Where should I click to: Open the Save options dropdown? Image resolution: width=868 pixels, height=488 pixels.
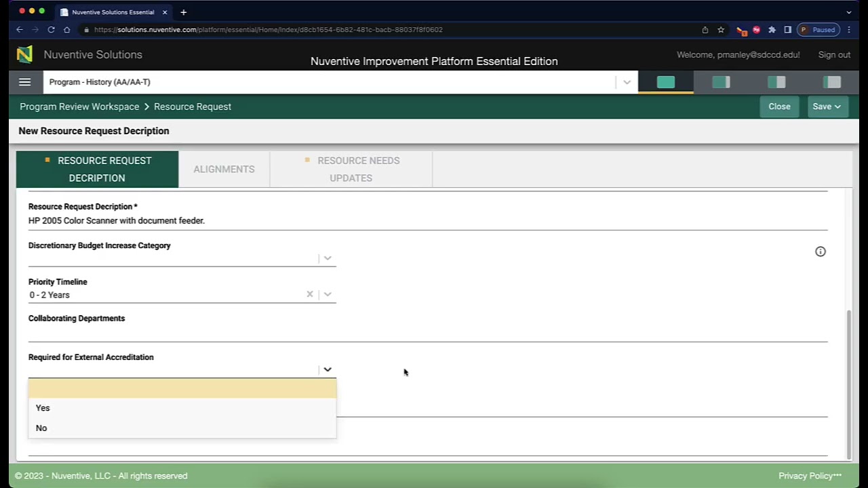tap(827, 106)
